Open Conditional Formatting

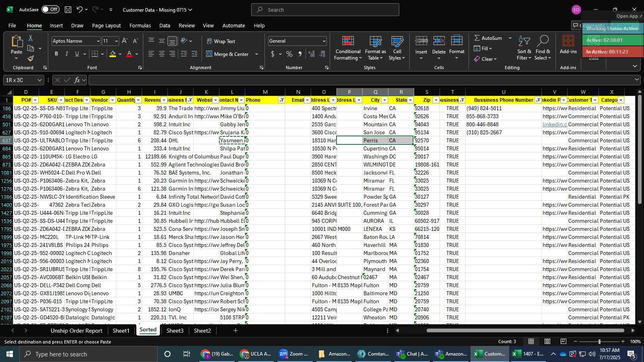coord(348,48)
